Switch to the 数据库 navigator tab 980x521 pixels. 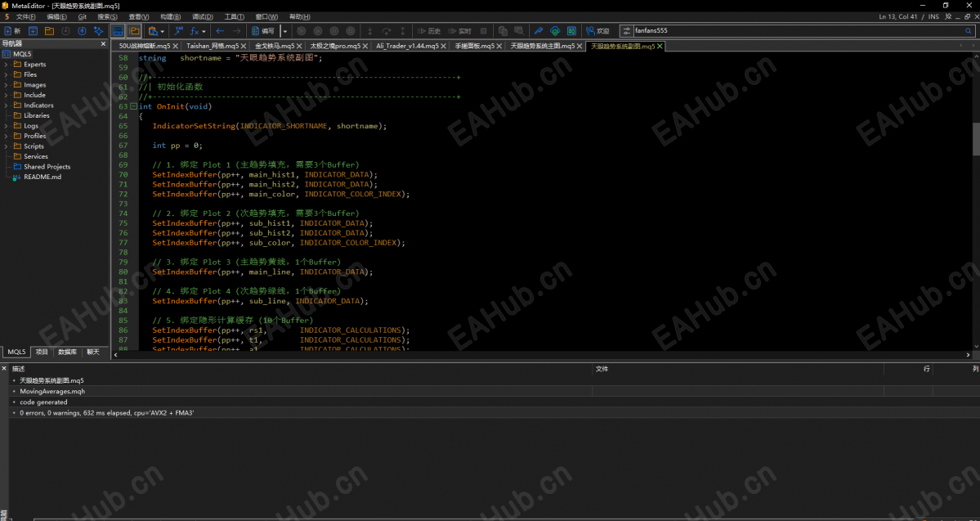(68, 353)
